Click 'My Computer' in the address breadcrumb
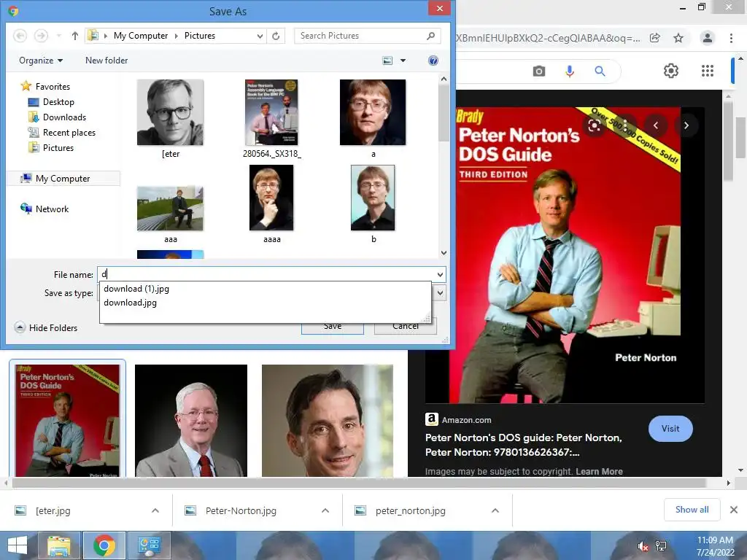747x560 pixels. coord(141,36)
